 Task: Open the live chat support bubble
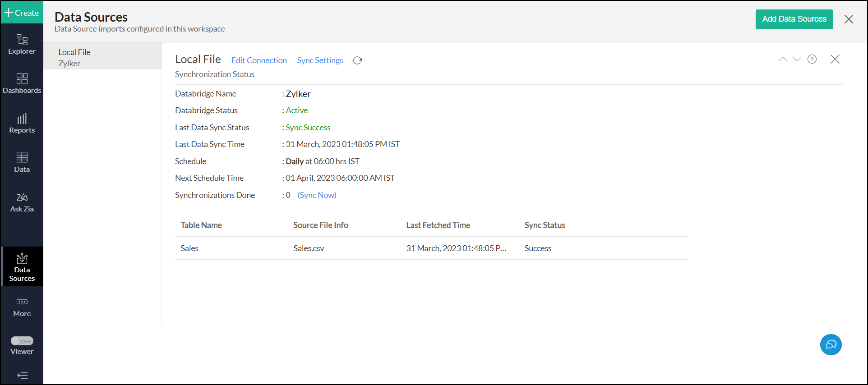(831, 344)
